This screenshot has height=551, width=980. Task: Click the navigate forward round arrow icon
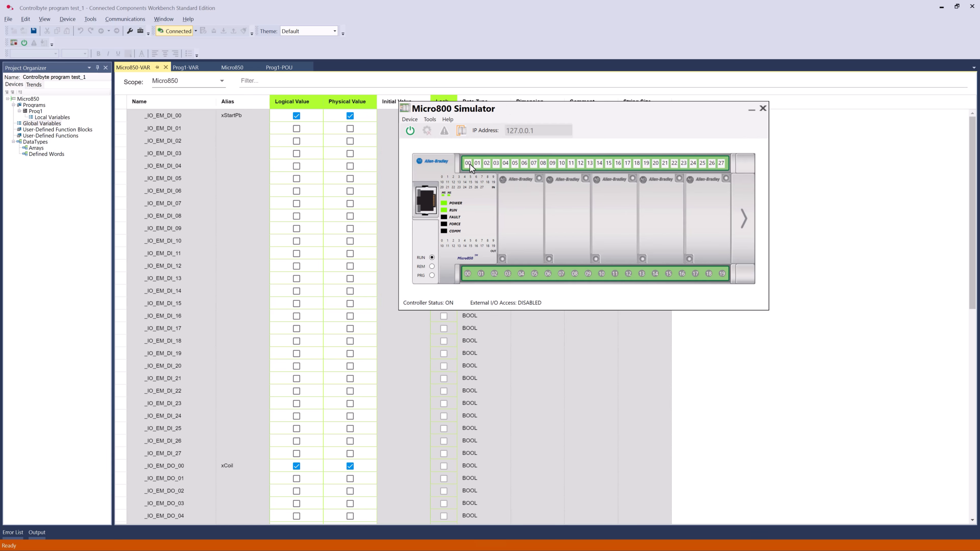[117, 31]
